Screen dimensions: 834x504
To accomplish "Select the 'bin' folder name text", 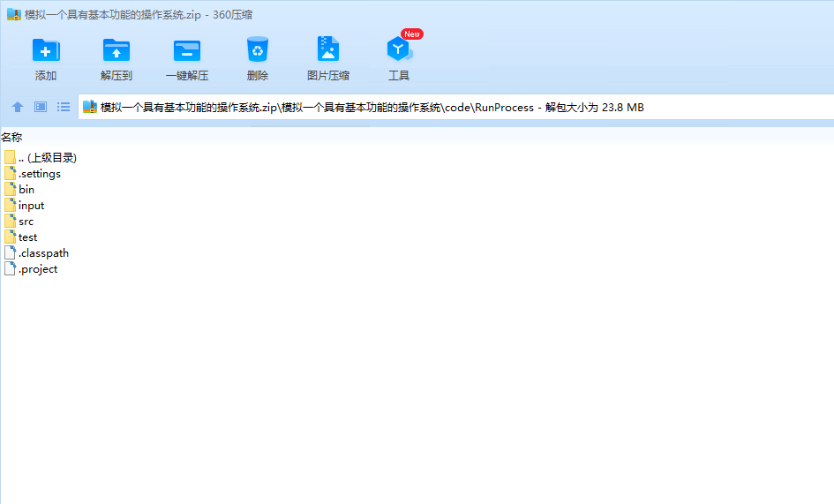I will (26, 189).
